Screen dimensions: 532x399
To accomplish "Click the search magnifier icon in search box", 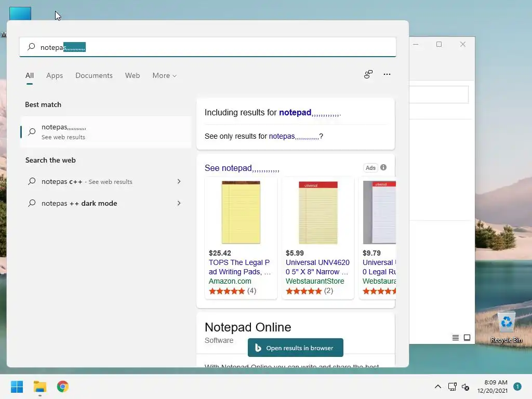I will pos(31,47).
